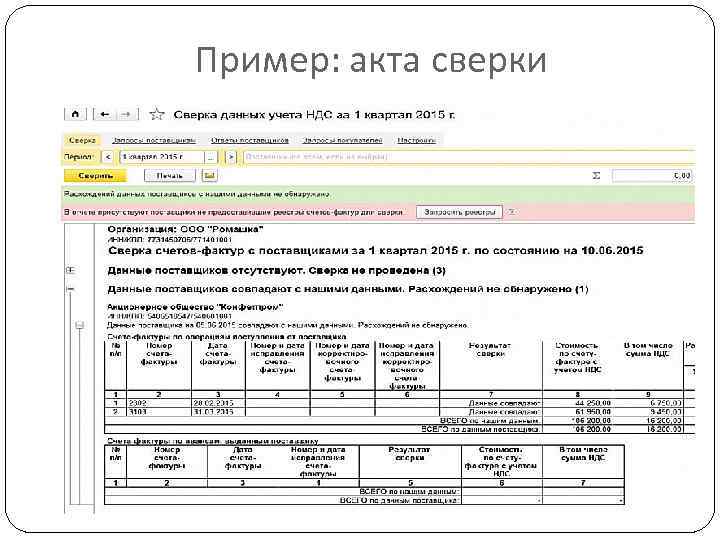Click amount cell 44 250,00

click(x=577, y=403)
